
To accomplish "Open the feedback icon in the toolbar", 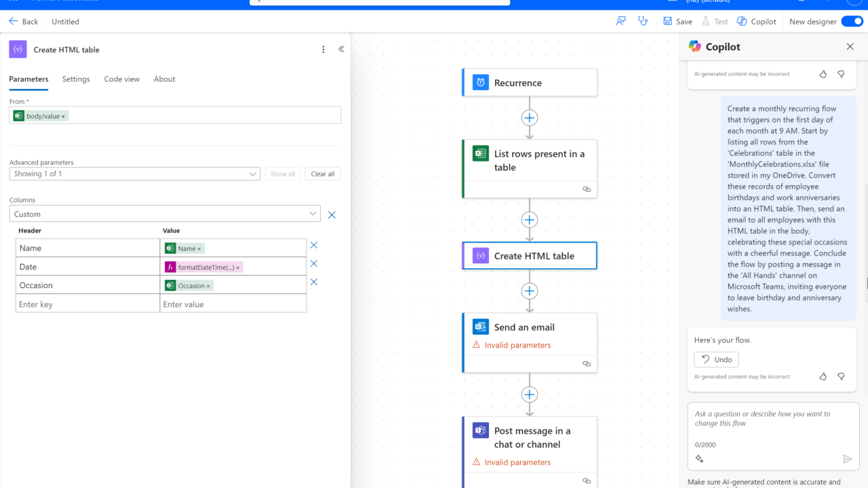I will click(x=620, y=22).
